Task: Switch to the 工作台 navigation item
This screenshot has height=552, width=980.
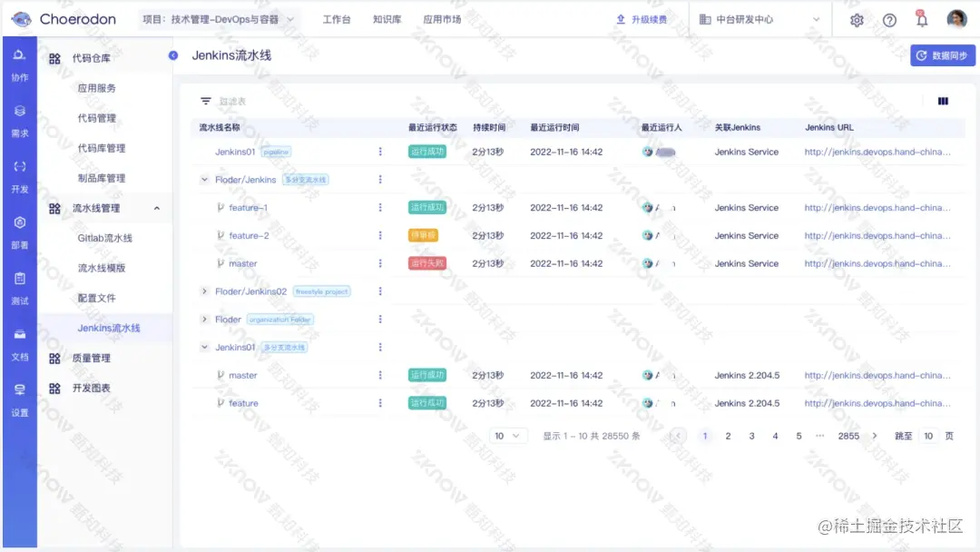Action: click(x=337, y=18)
